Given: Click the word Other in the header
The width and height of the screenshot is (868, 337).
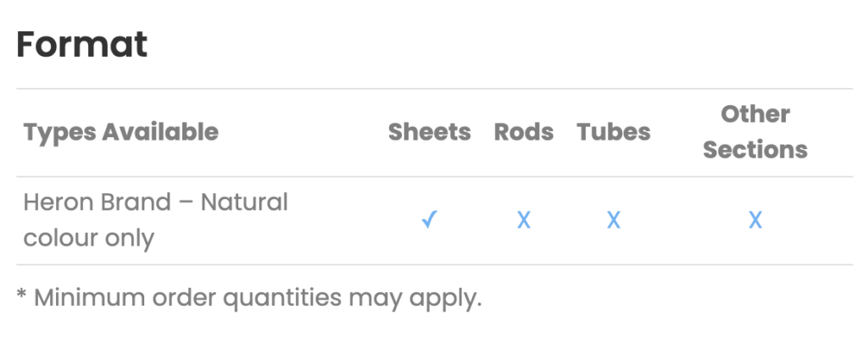Looking at the screenshot, I should click(x=755, y=114).
